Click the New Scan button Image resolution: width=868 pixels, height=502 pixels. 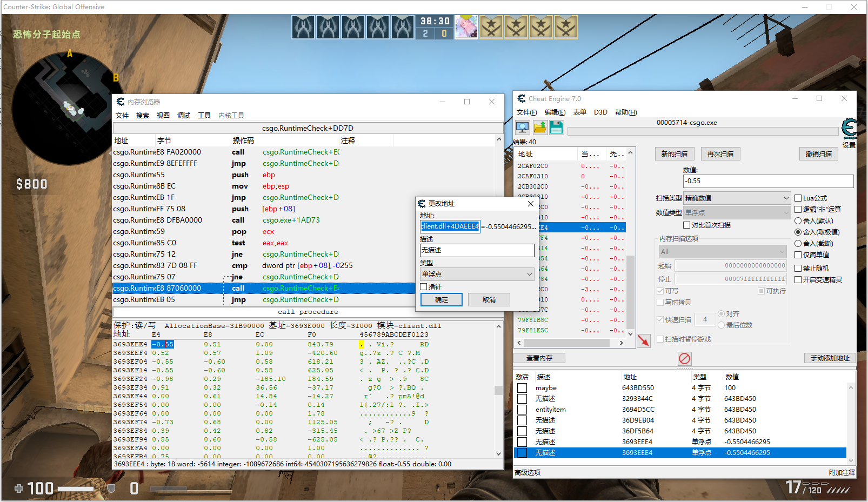(x=675, y=154)
